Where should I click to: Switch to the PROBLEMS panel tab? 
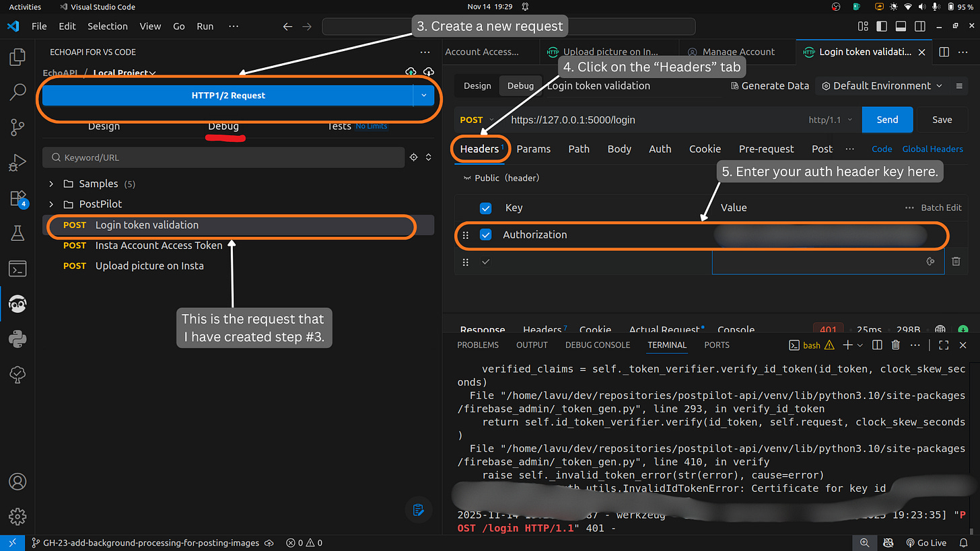point(478,345)
